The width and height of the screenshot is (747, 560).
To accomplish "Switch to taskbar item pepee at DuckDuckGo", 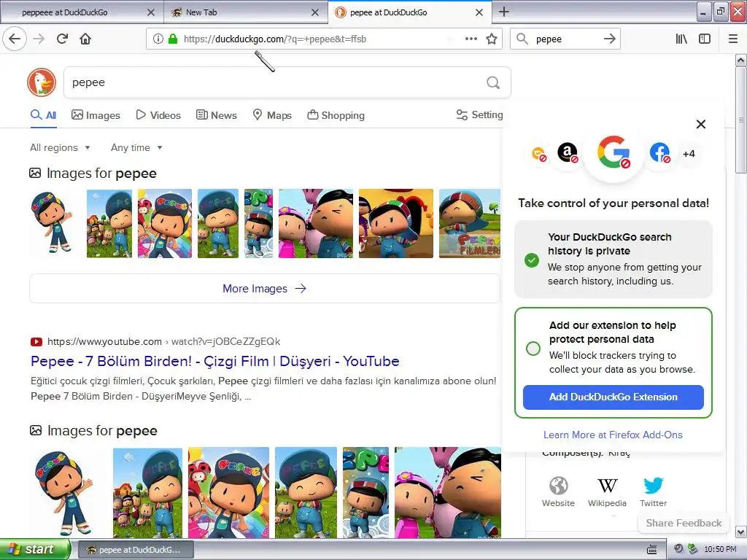I will coord(136,550).
